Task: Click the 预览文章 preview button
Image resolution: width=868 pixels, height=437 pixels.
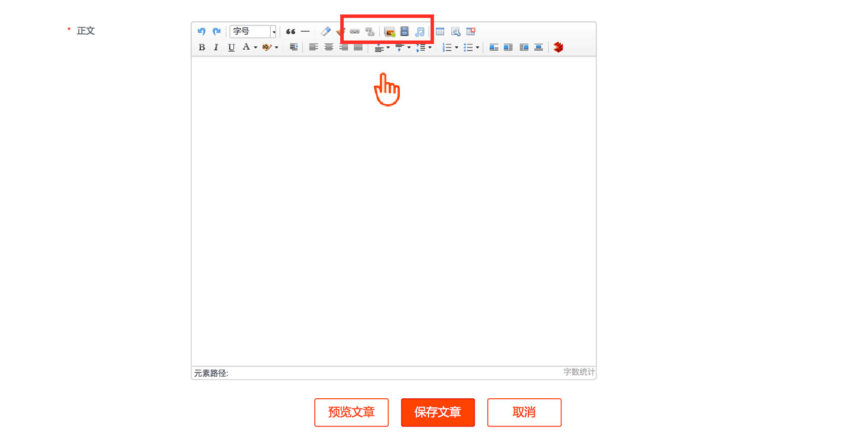Action: pyautogui.click(x=351, y=412)
